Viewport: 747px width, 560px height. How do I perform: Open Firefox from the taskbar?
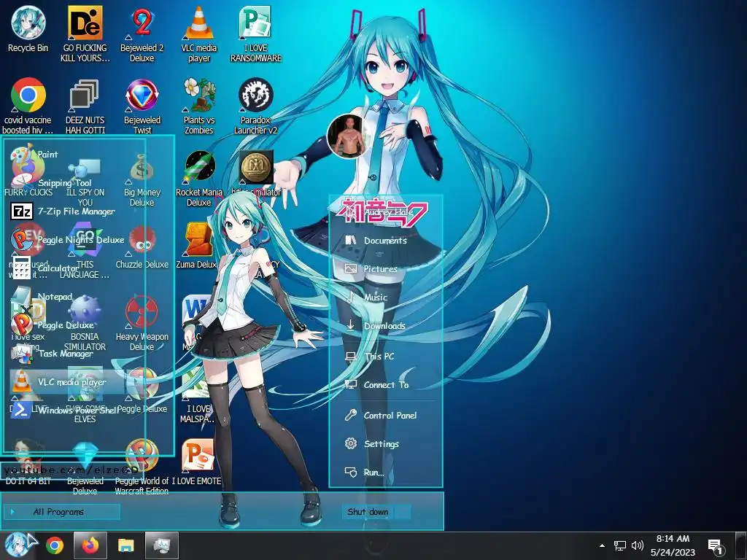click(x=90, y=545)
